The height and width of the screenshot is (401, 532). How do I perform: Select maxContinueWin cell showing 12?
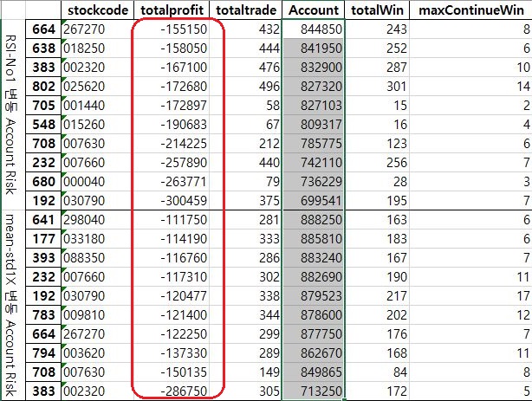pyautogui.click(x=471, y=315)
